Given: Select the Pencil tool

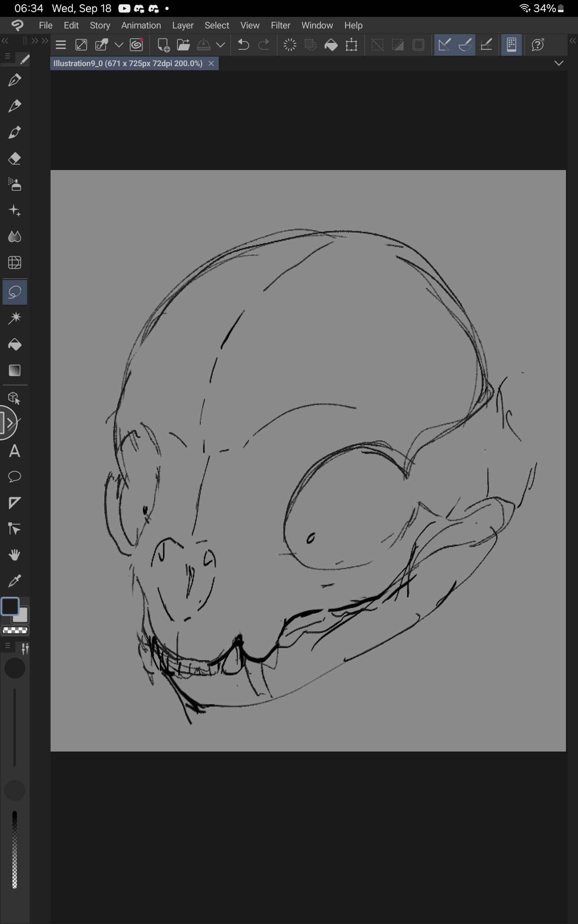Looking at the screenshot, I should click(15, 106).
